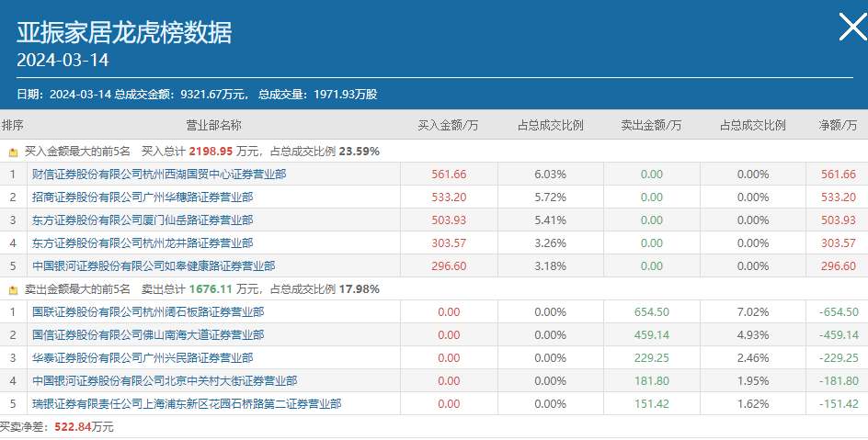Click the sell proportion 17.98% value
868x440 pixels.
(x=360, y=289)
